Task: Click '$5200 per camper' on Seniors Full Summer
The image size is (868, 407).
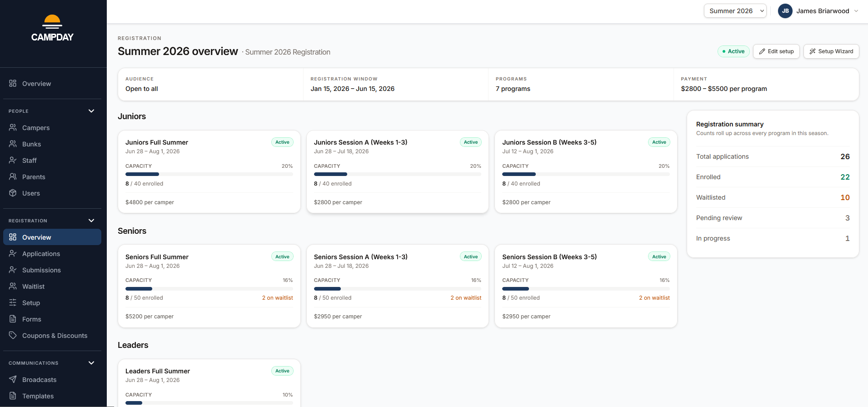Action: pos(150,317)
